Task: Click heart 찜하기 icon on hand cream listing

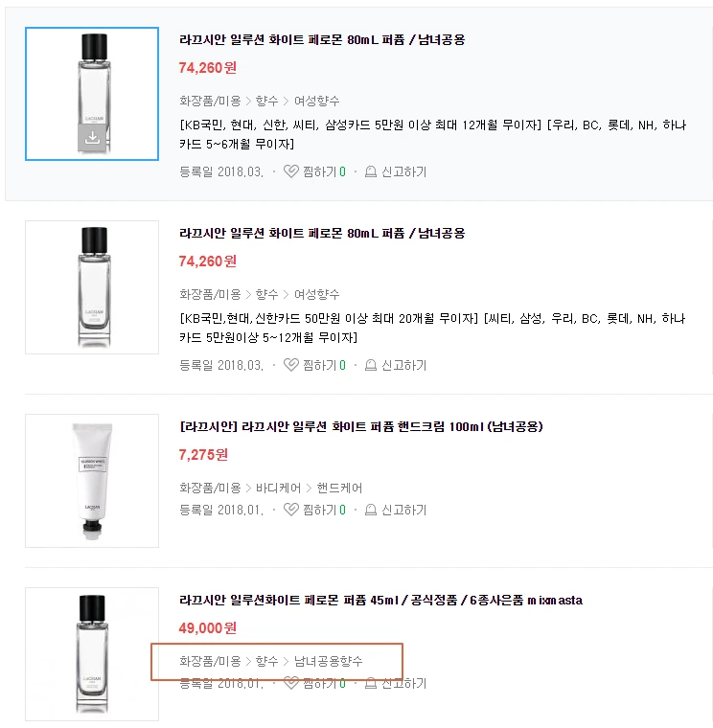Action: [290, 510]
